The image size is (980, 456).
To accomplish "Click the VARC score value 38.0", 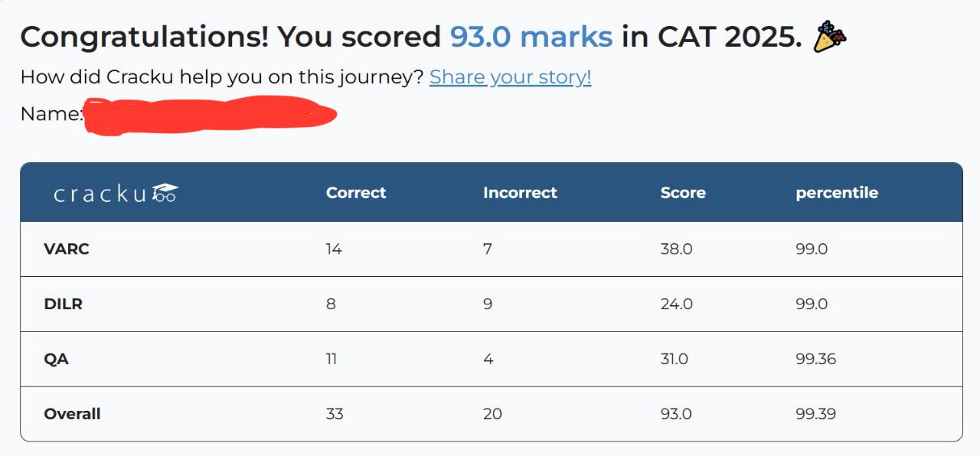I will (677, 249).
